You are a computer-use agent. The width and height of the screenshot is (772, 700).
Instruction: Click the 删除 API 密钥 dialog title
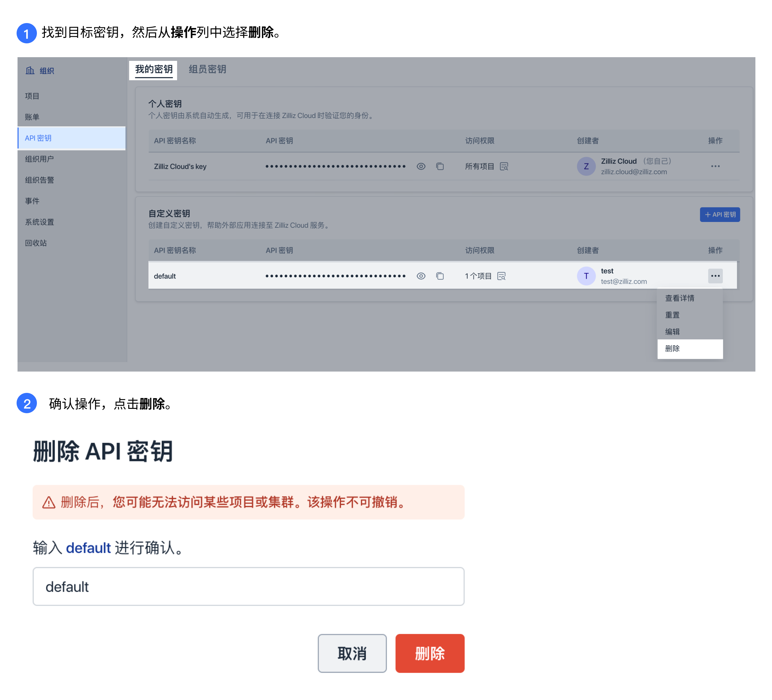(103, 451)
